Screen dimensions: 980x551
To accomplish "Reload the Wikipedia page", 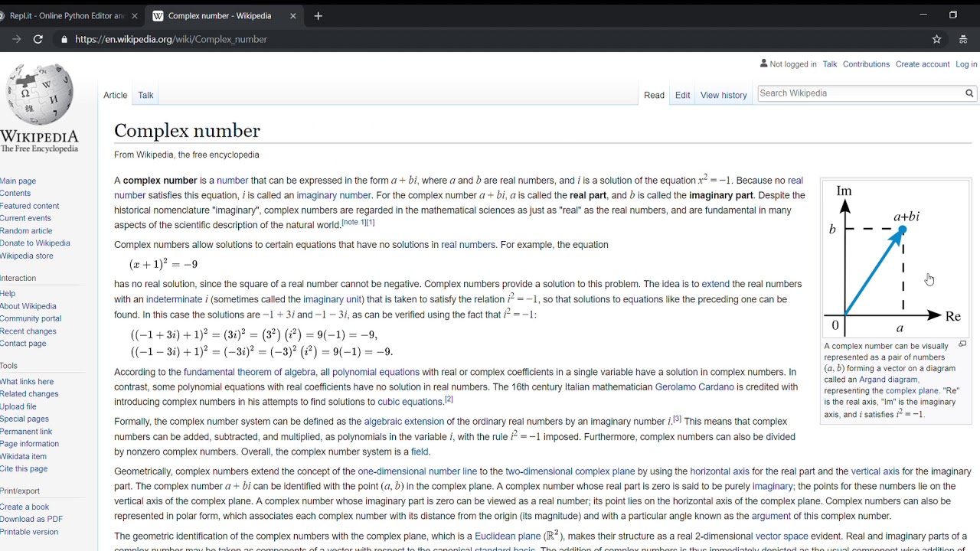I will 38,39.
